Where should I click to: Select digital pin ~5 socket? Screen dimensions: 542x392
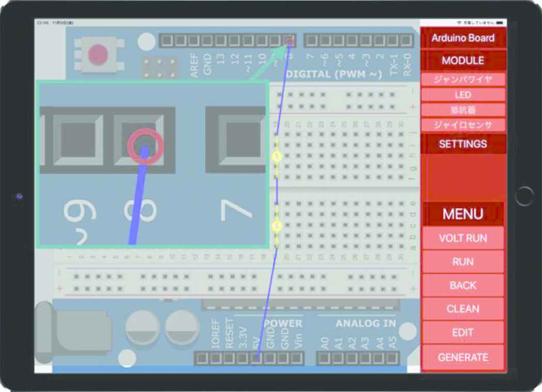click(x=338, y=41)
